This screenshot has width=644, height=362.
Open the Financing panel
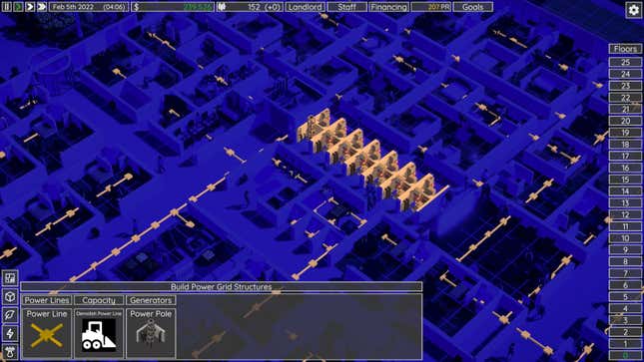pyautogui.click(x=389, y=7)
